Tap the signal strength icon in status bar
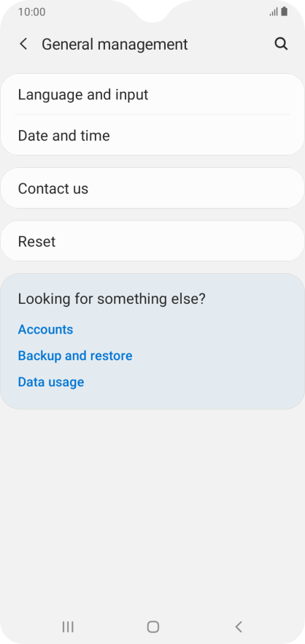The width and height of the screenshot is (305, 644). click(x=274, y=12)
